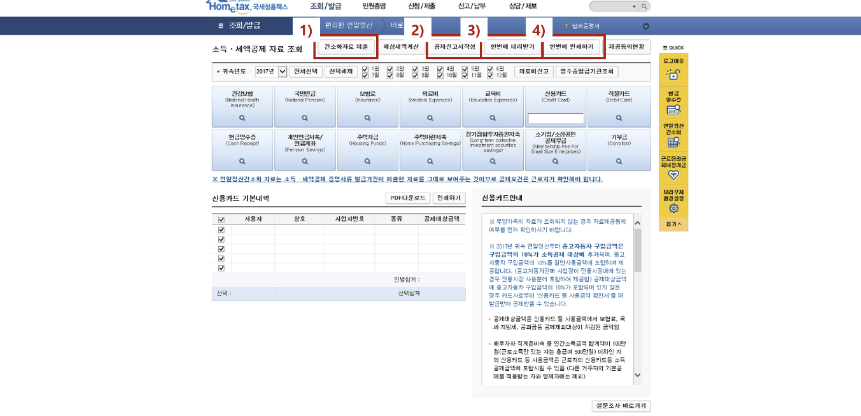Click the 간소화자료 제출 button

[x=346, y=47]
